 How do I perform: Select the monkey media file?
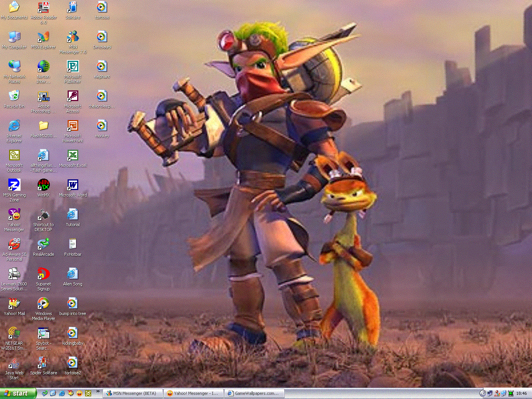102,129
